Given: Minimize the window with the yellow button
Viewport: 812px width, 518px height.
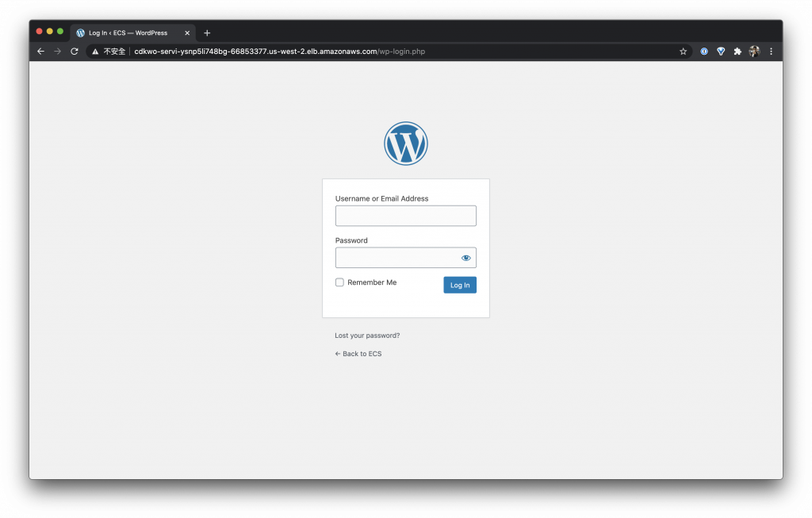Looking at the screenshot, I should point(50,31).
